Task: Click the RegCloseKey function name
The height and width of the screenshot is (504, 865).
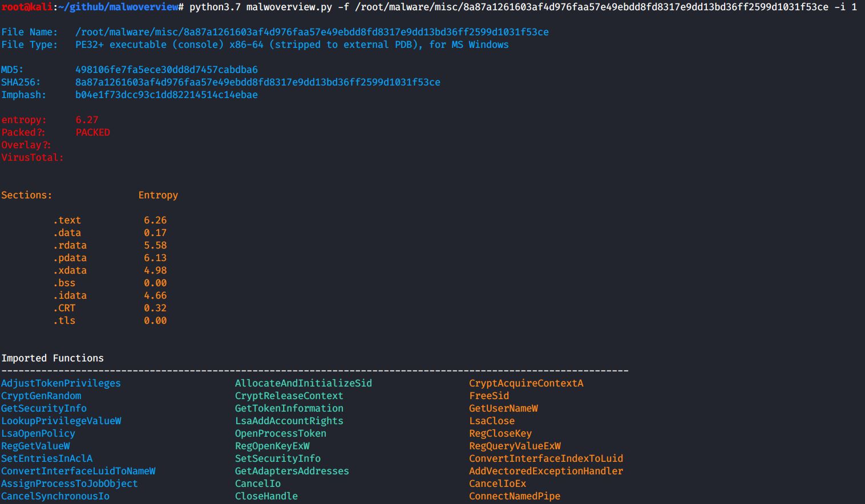Action: [x=500, y=433]
